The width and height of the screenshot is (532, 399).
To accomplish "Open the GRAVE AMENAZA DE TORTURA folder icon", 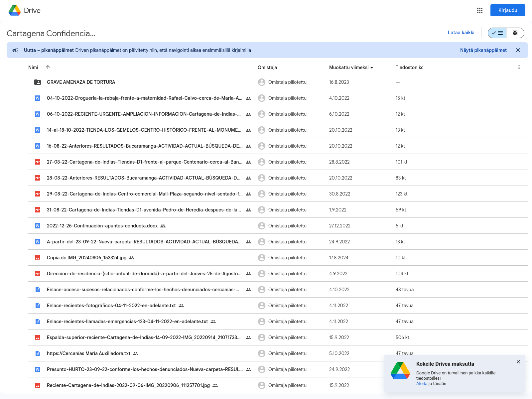I will coord(38,82).
